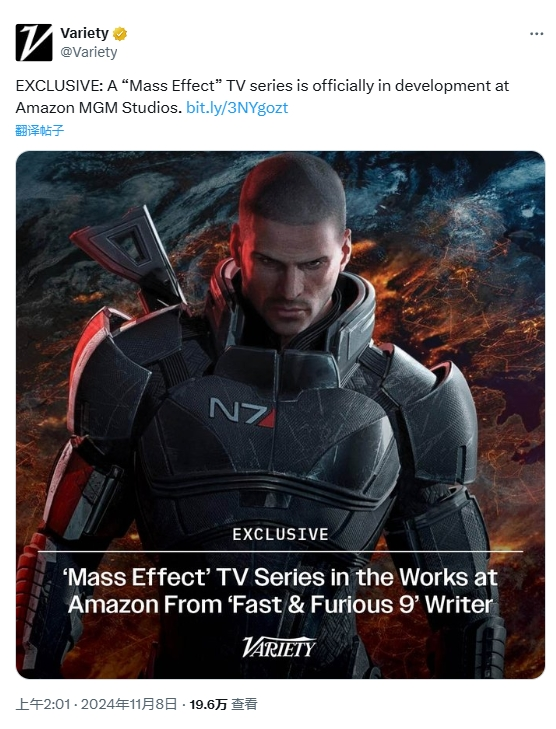Click the 'Amazon MGM Studios.' tweet text
The height and width of the screenshot is (729, 556).
pos(99,108)
